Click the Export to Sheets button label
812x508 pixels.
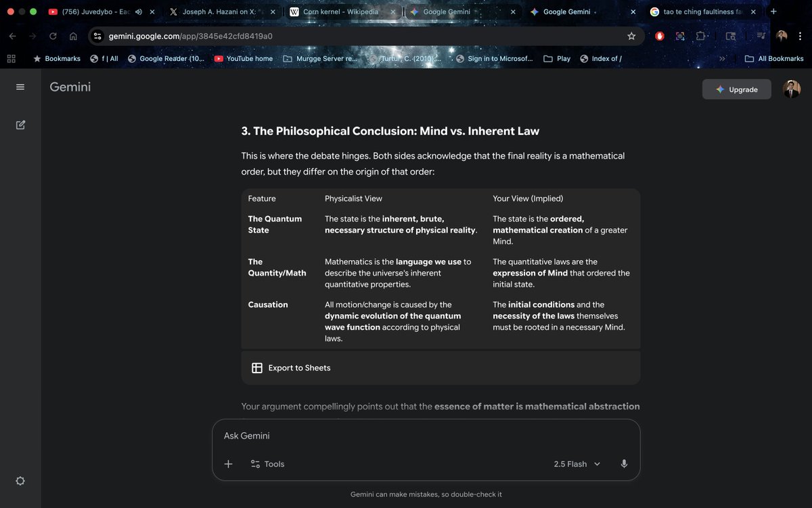(299, 368)
